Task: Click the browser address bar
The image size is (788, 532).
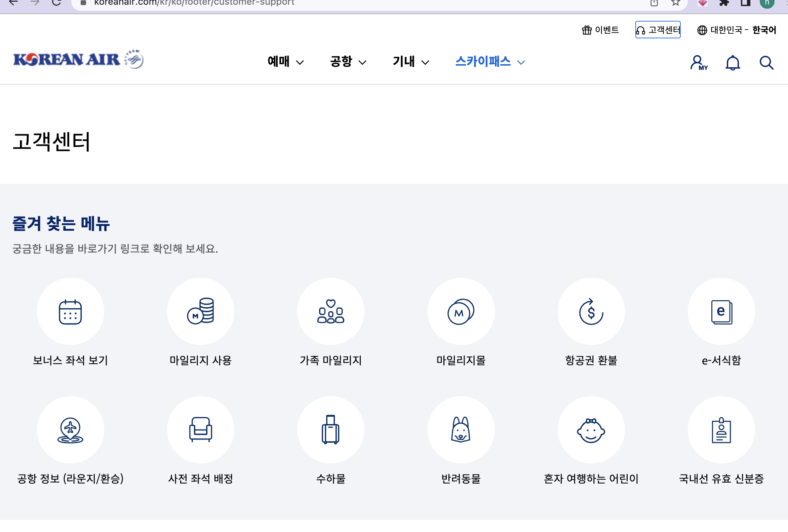Action: coord(339,3)
